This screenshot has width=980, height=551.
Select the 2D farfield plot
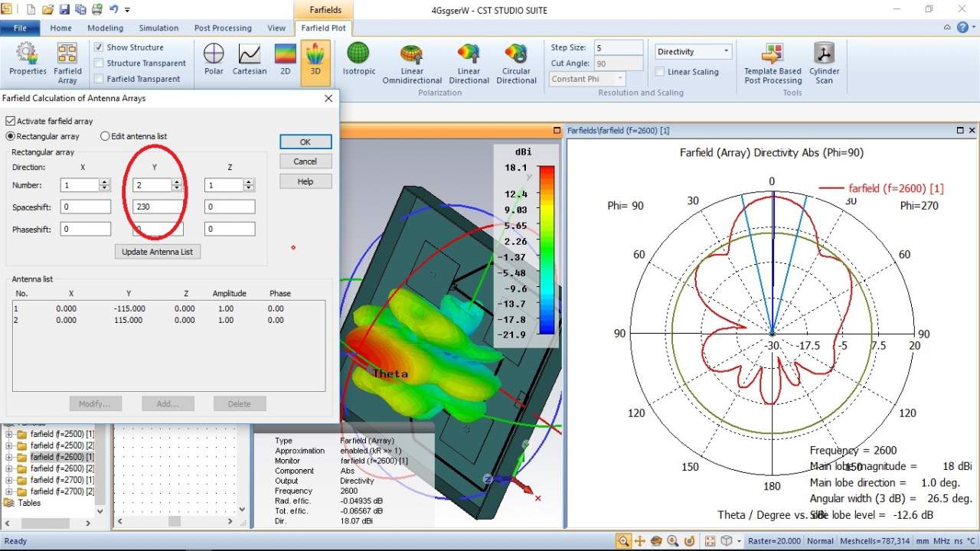285,59
